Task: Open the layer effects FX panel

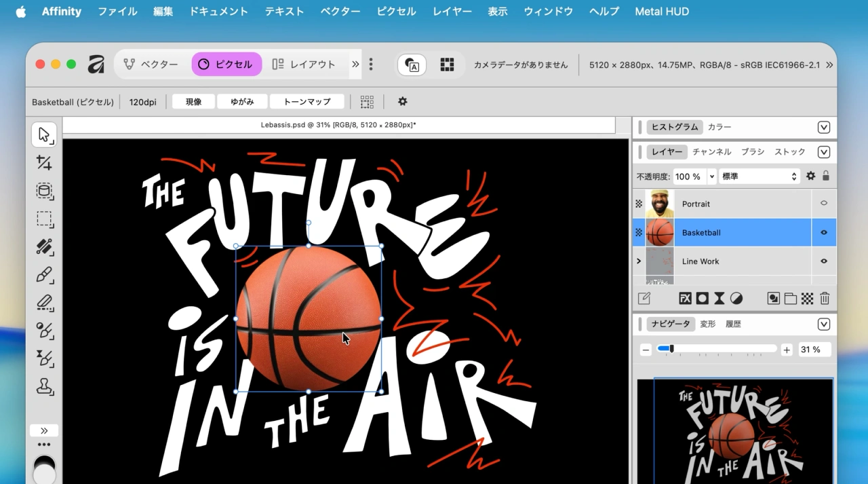Action: 686,298
